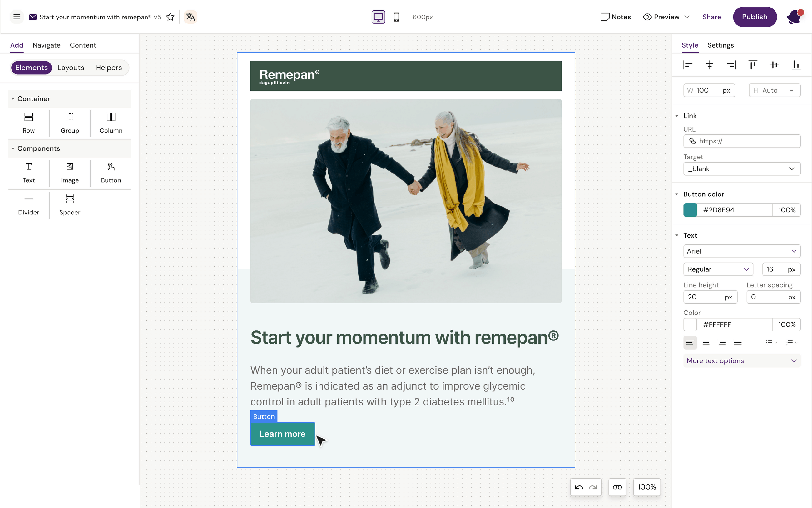Select the Layouts pill
Screen dimensions: 812x508
pos(71,68)
